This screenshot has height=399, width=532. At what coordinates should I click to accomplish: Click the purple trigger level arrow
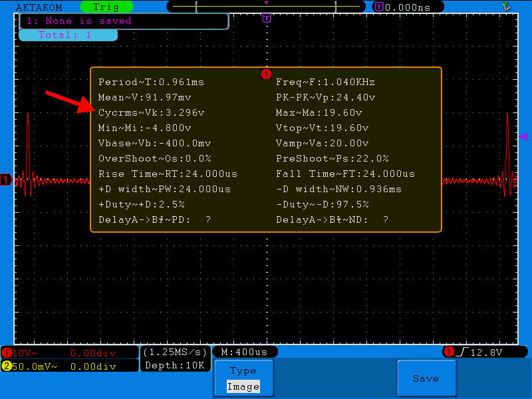[x=524, y=137]
